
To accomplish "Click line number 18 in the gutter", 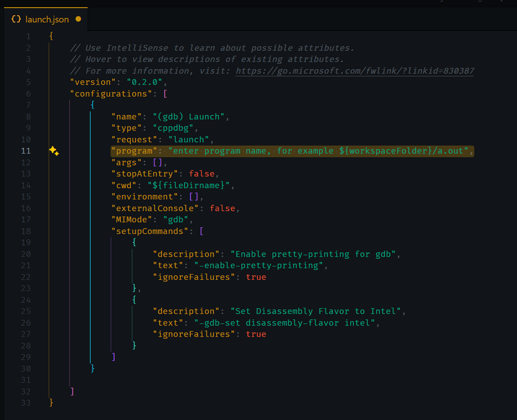I will click(x=26, y=231).
